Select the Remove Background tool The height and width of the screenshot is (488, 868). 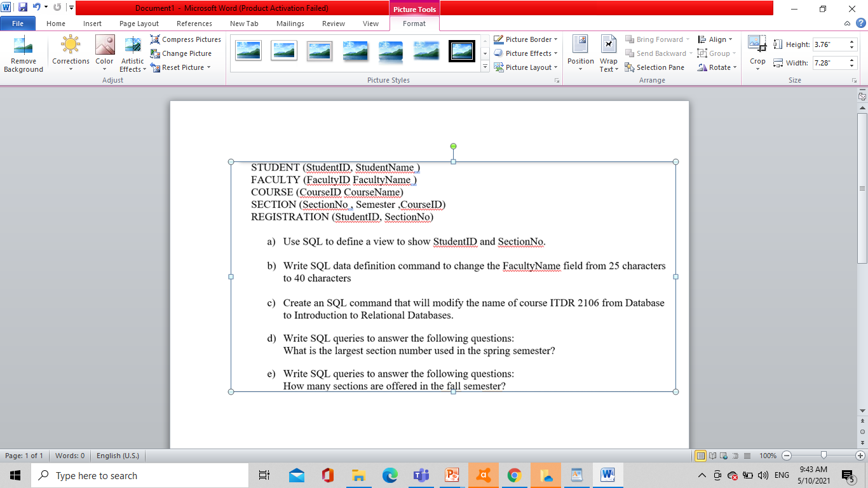coord(24,53)
